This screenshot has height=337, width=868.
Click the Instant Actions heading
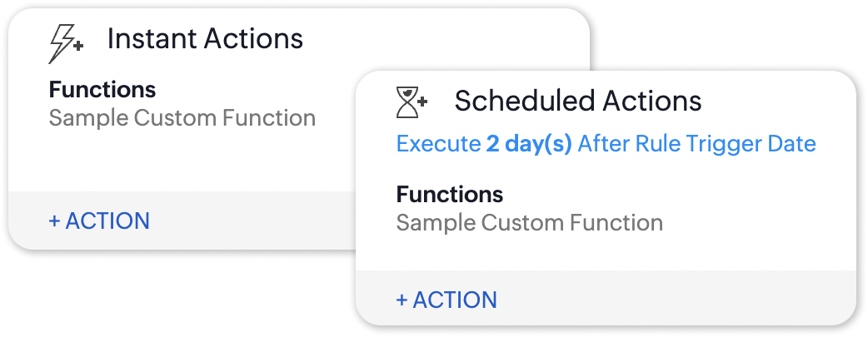[205, 39]
